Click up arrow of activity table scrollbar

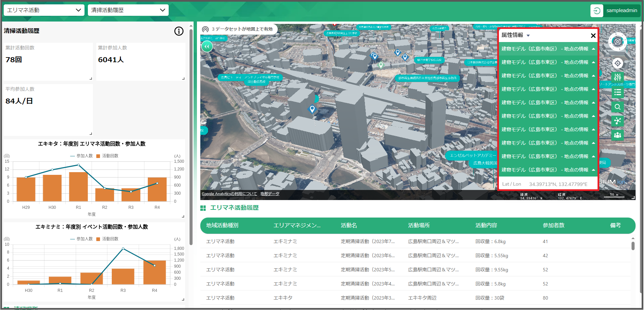pos(633,238)
